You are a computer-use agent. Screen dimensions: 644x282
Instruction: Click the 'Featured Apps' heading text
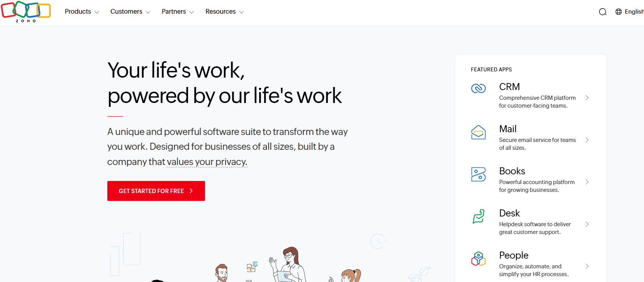pyautogui.click(x=491, y=69)
